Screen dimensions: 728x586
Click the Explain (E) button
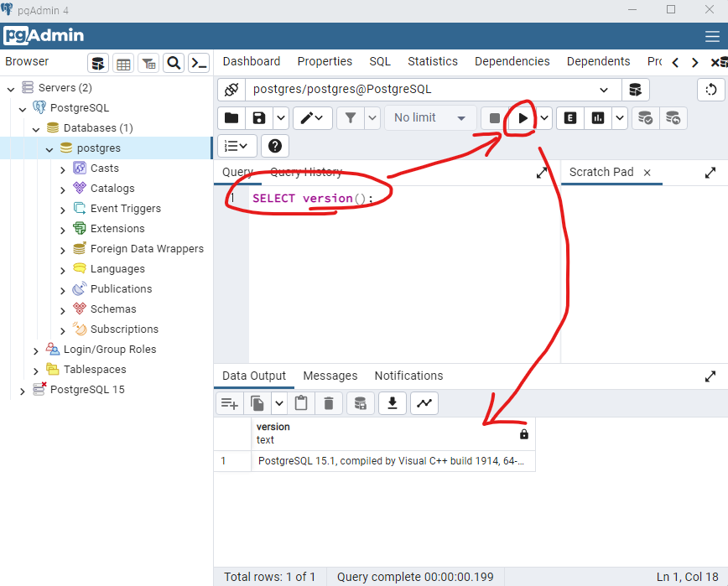570,118
